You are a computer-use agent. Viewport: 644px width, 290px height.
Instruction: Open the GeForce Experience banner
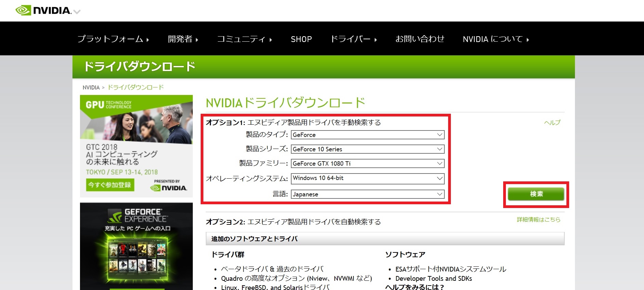click(136, 246)
